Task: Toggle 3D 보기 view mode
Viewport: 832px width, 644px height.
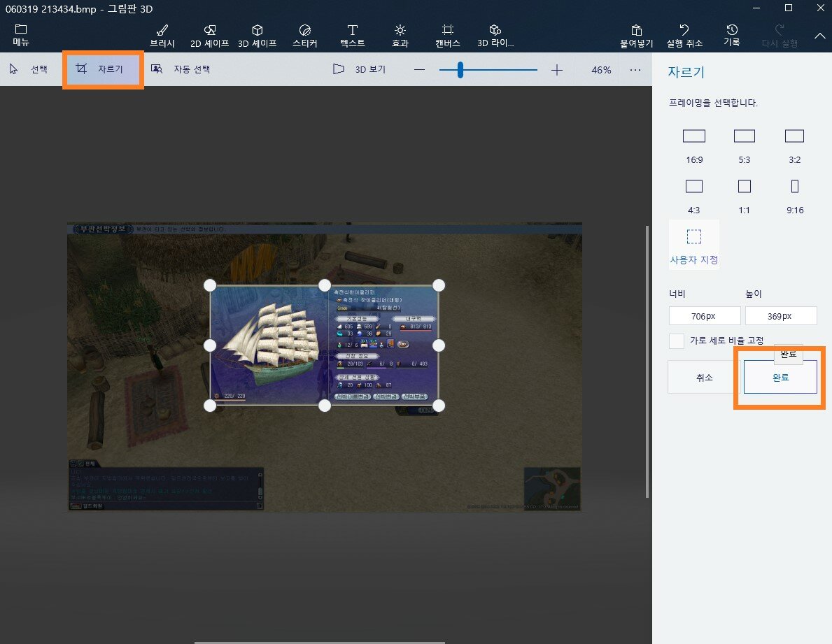Action: point(359,69)
